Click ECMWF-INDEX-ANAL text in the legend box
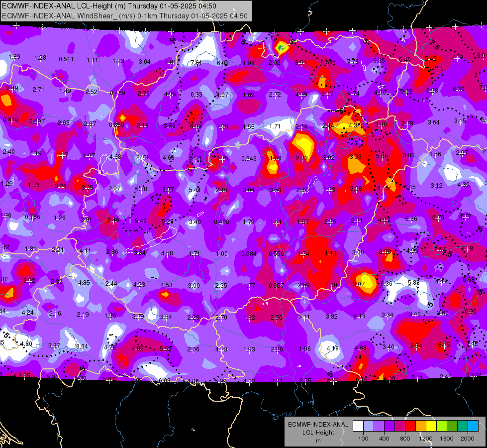487x448 pixels. point(318,425)
